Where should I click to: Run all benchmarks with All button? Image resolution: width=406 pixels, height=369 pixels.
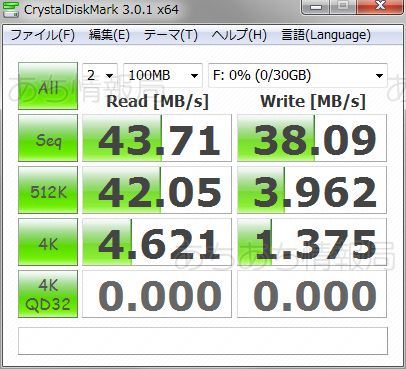pyautogui.click(x=48, y=86)
